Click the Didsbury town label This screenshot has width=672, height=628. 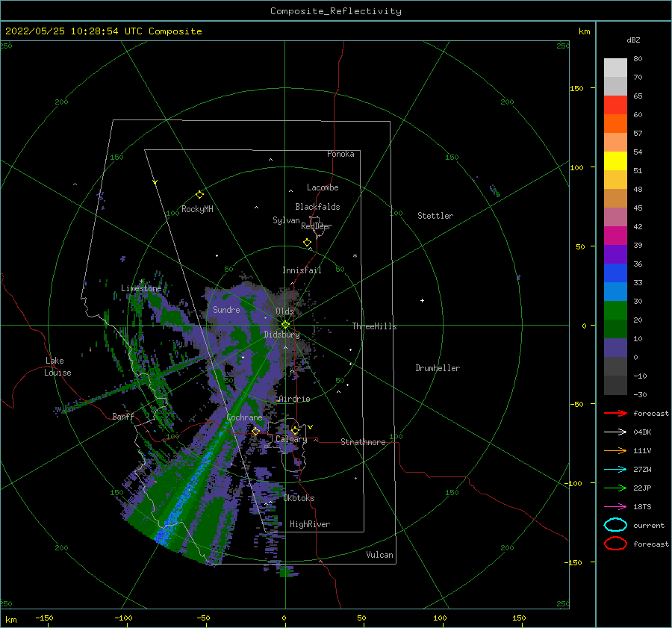282,335
